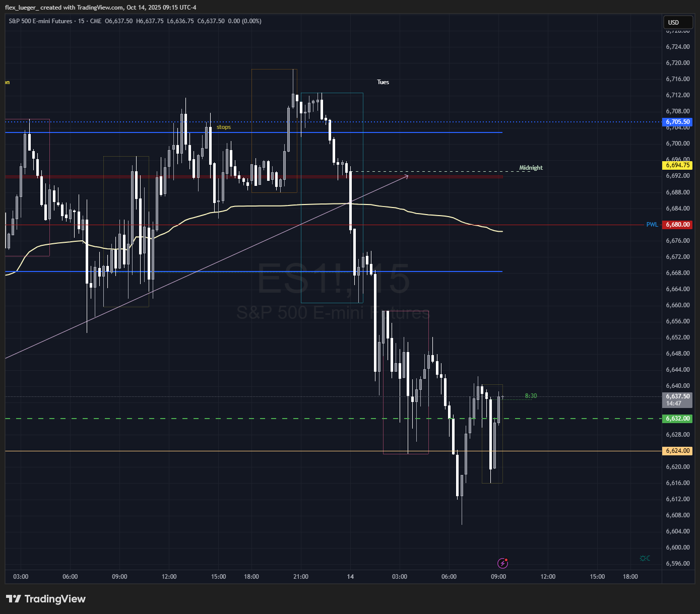Click the 'Tues' day label
The image size is (700, 614).
click(383, 82)
